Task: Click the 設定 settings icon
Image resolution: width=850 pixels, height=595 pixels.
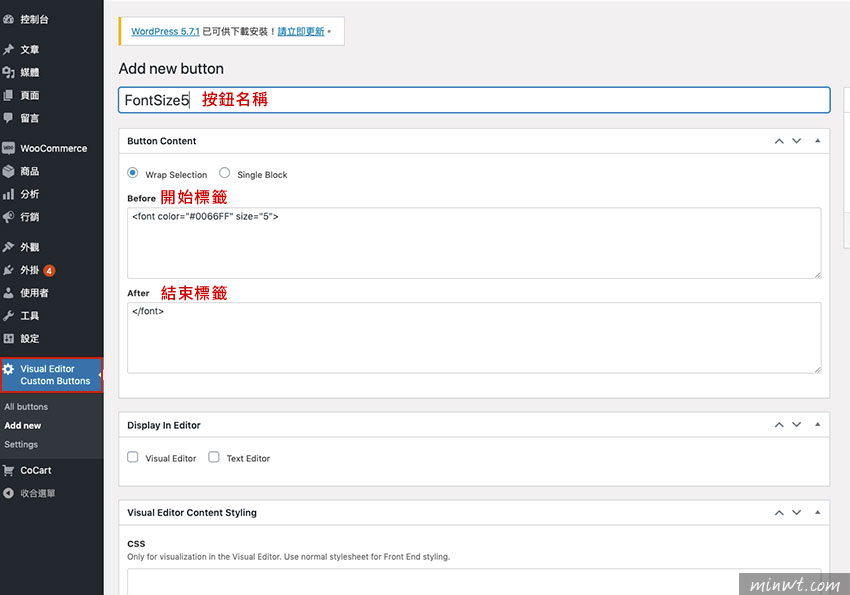Action: point(8,338)
